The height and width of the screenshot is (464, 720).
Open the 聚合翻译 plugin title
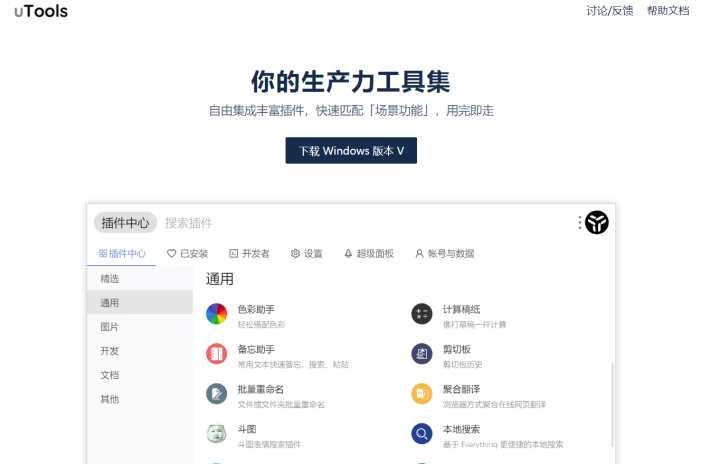[461, 389]
